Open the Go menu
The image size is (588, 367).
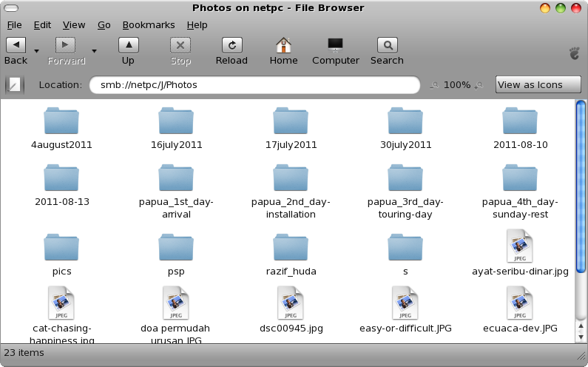(104, 24)
